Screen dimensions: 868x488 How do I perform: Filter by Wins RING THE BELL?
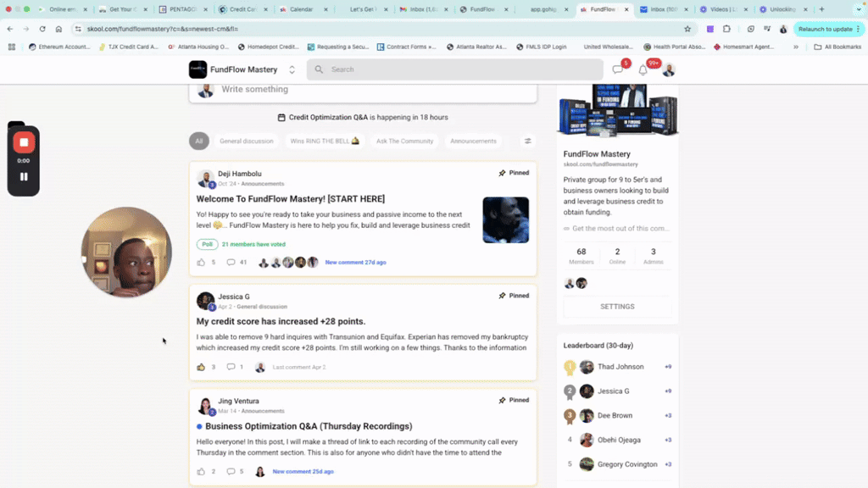coord(325,141)
